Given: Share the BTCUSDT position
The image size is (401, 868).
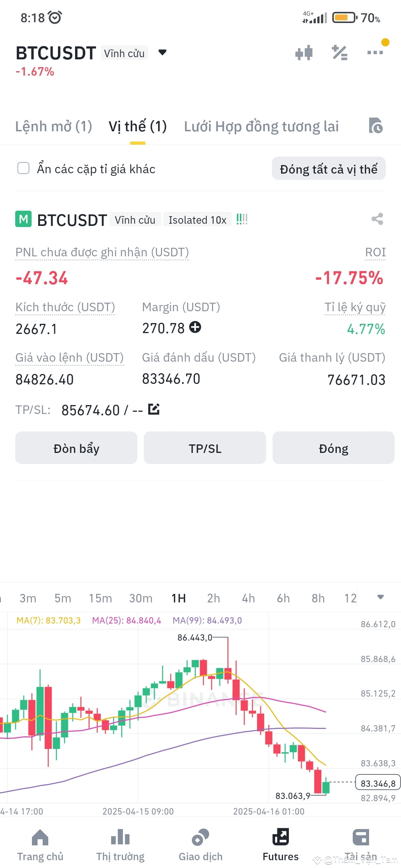Looking at the screenshot, I should 377,219.
